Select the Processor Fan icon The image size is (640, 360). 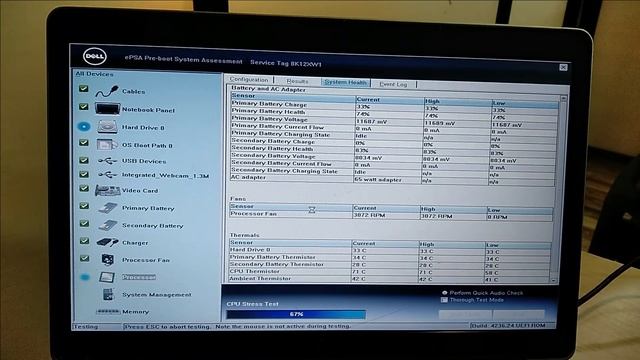[x=108, y=260]
